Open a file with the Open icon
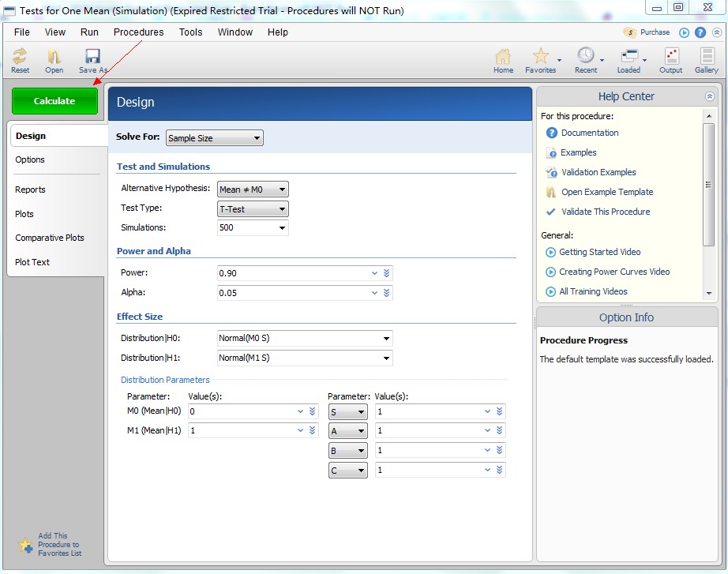 pos(54,58)
